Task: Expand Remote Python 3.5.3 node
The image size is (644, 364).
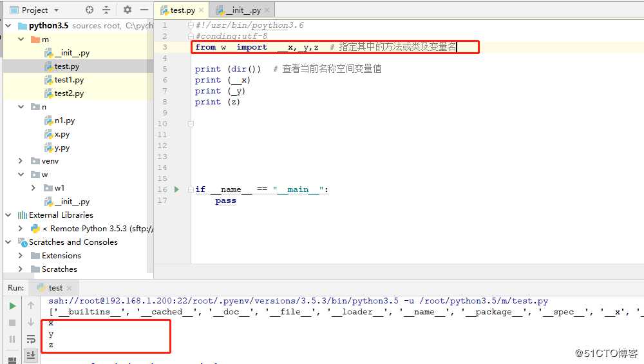Action: (21, 228)
